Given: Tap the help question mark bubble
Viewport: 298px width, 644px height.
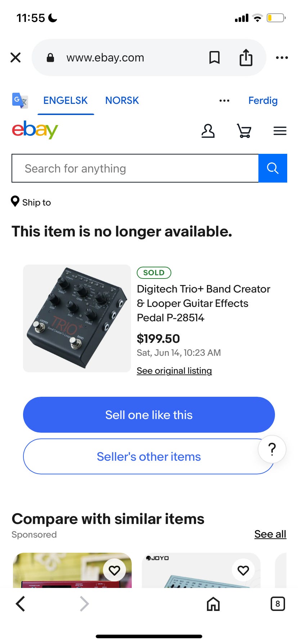Looking at the screenshot, I should [272, 449].
